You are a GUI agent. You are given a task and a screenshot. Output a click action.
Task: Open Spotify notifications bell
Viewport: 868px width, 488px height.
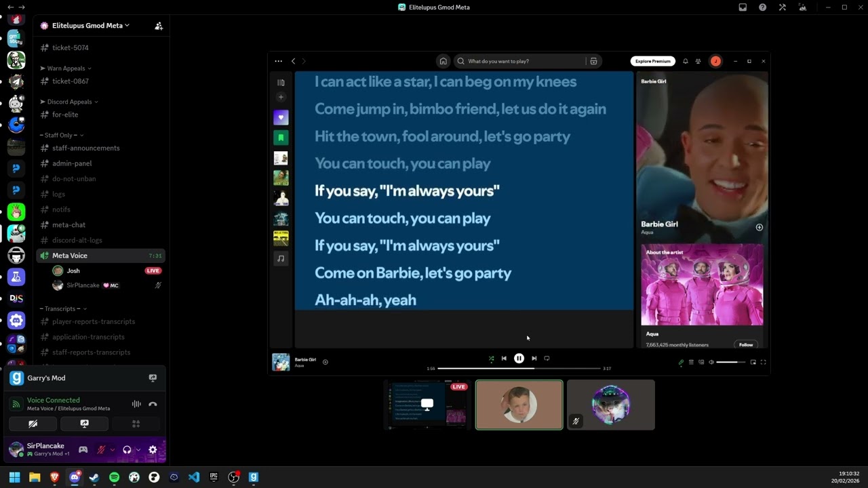click(686, 61)
